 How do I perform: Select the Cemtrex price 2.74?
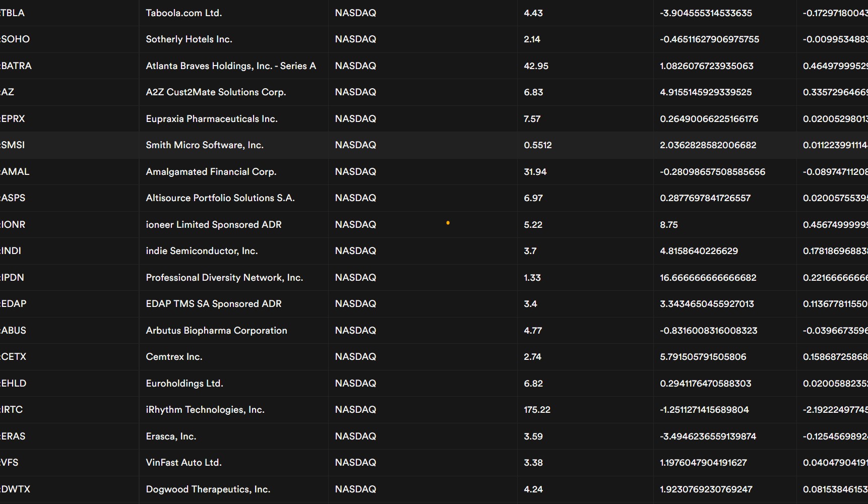[532, 357]
